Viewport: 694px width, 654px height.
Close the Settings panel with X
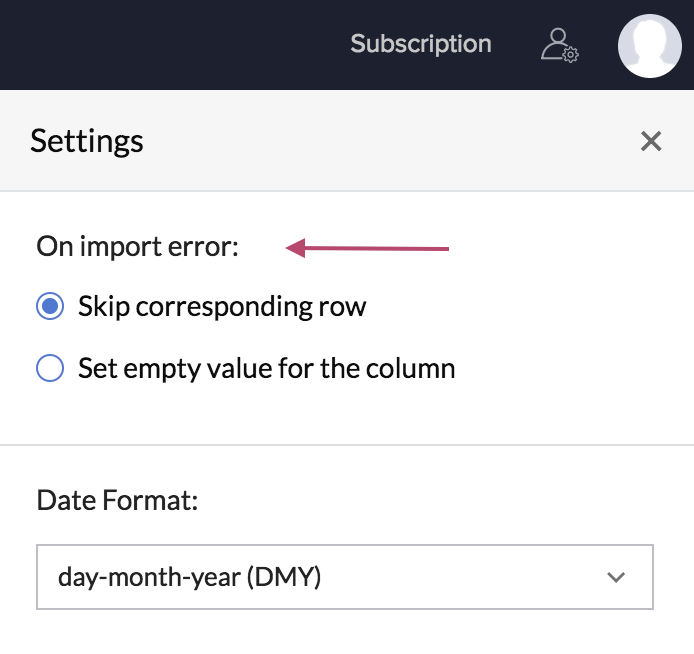coord(651,141)
